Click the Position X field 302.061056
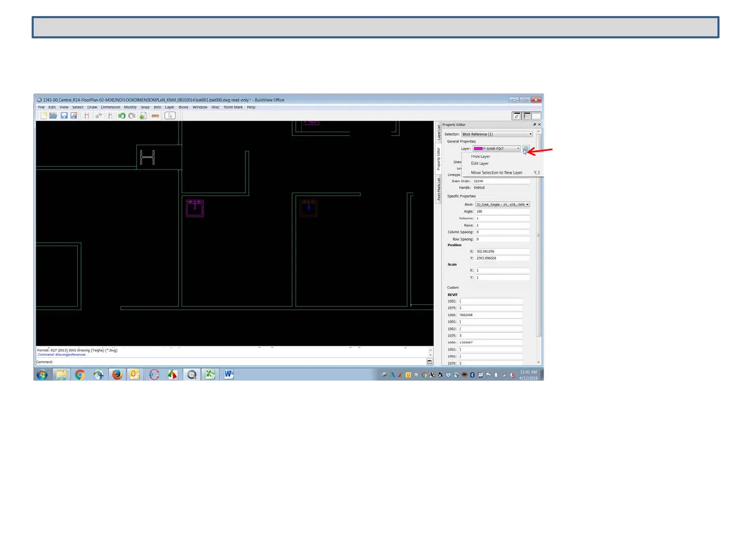Screen dimensions: 747x560 503,251
